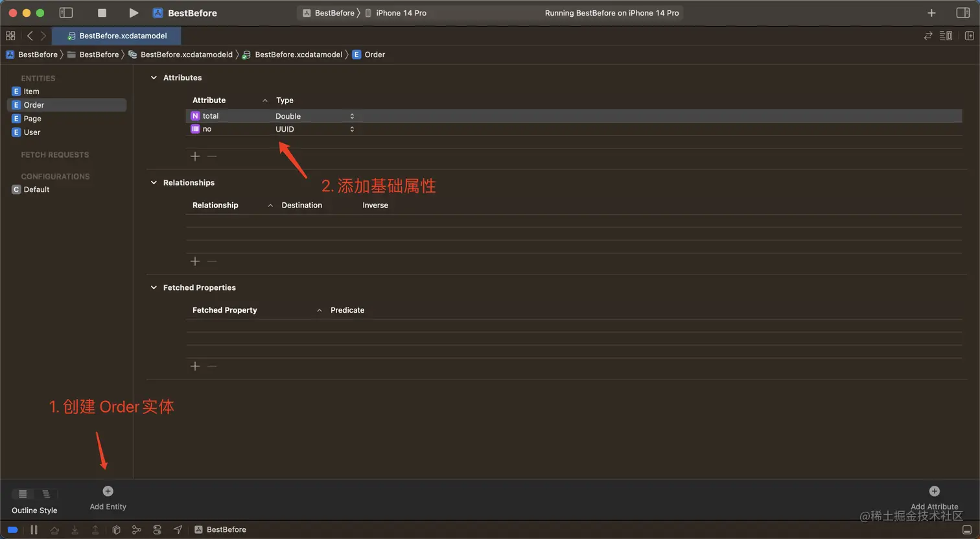Click BestBefore.xcdatamodeld in breadcrumb
Screen dimensions: 980x539
[x=180, y=54]
